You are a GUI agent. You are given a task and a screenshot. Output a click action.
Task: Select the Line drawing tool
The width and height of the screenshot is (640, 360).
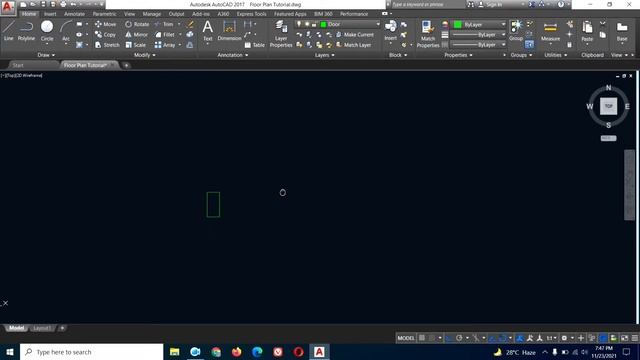tap(9, 31)
